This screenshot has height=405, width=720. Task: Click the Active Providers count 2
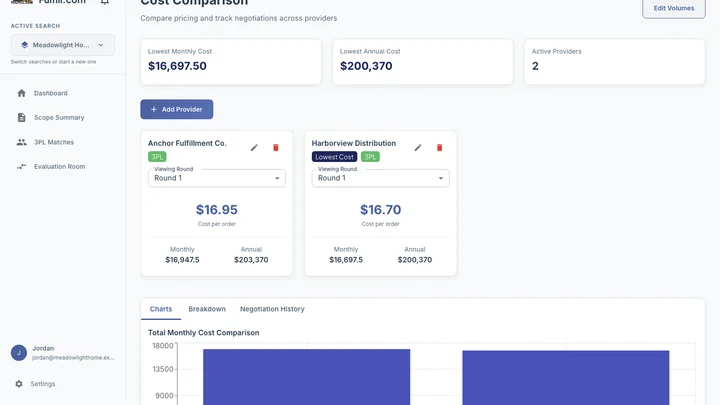coord(535,66)
